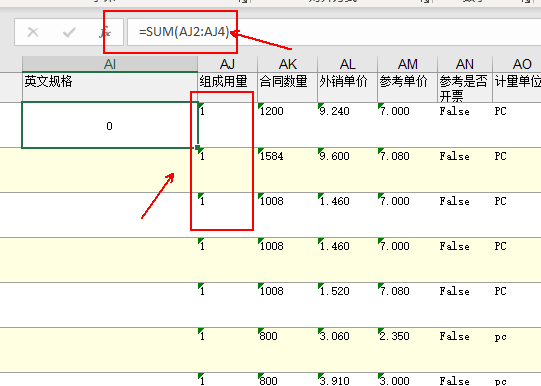Image resolution: width=541 pixels, height=386 pixels.
Task: Select column header AO
Action: point(517,64)
